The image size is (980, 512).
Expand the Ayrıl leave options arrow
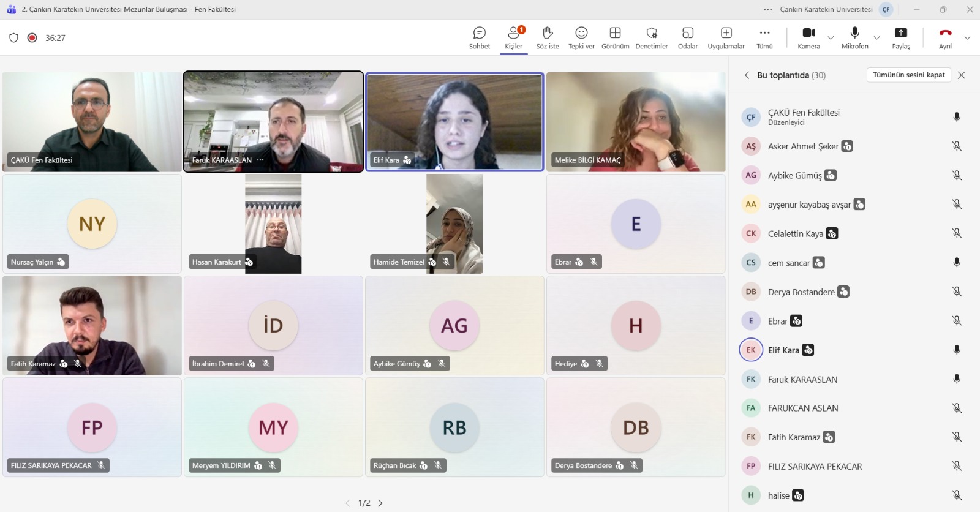coord(967,38)
